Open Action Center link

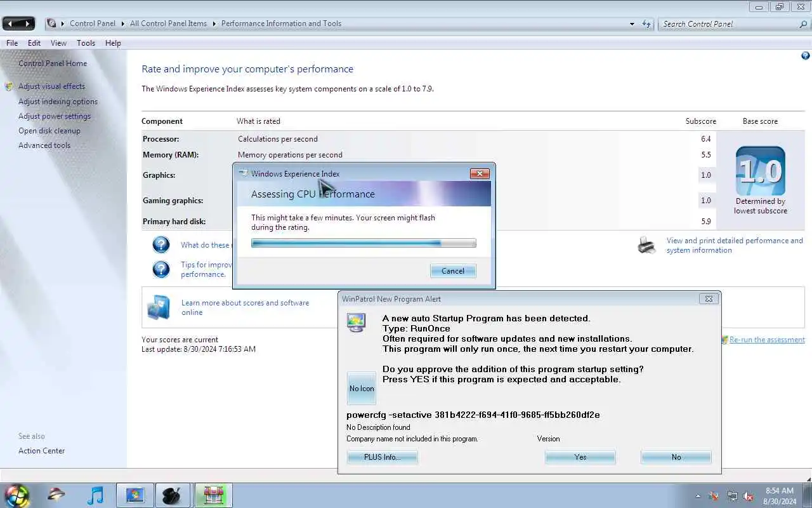click(41, 451)
